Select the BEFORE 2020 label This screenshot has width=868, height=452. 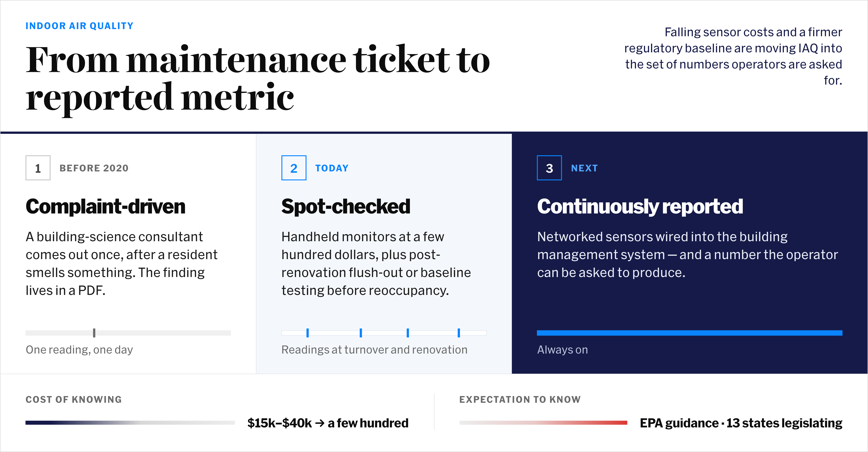[94, 168]
